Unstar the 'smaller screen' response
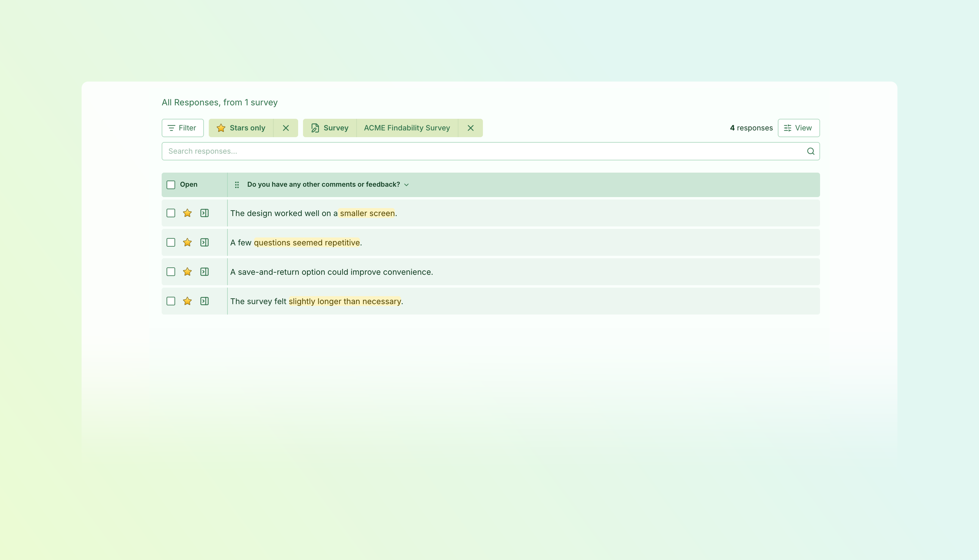 click(187, 213)
